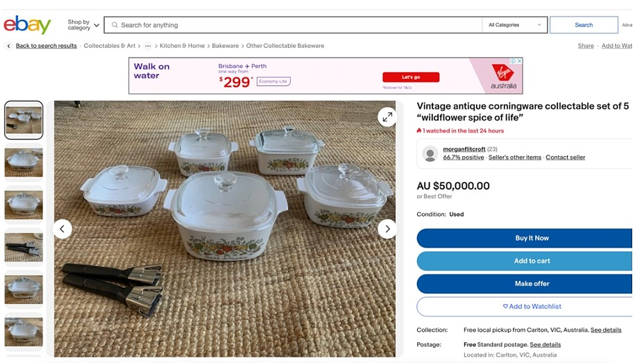Advance to the next listing photo

coord(387,228)
